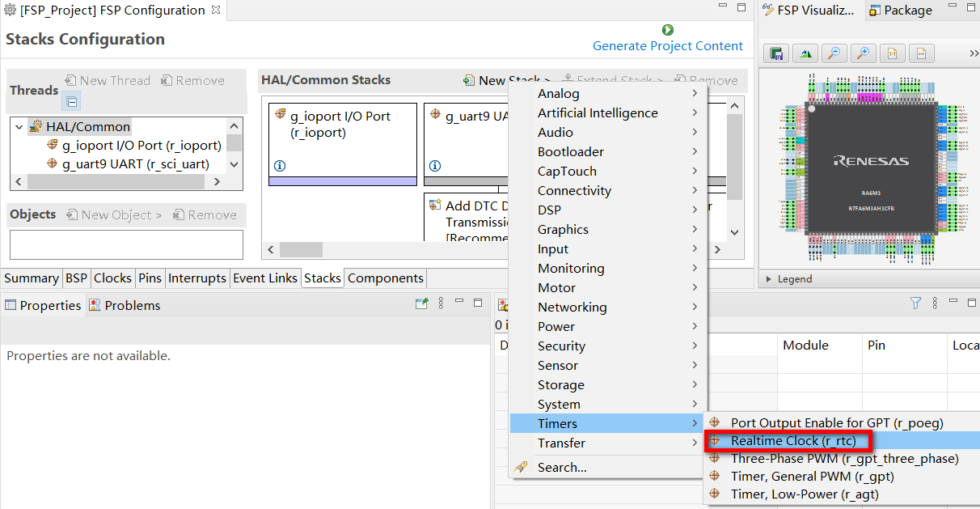Switch to the Pins tab
Image resolution: width=980 pixels, height=509 pixels.
pos(150,278)
